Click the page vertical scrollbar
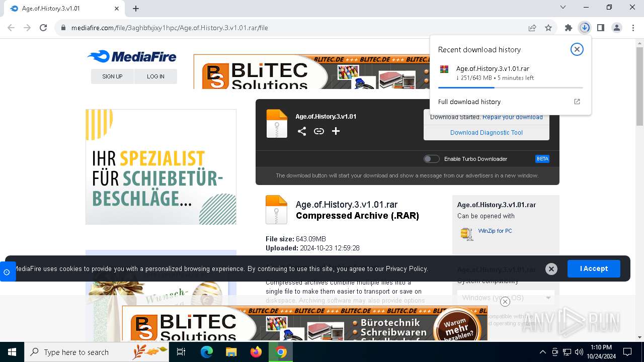 click(639, 86)
